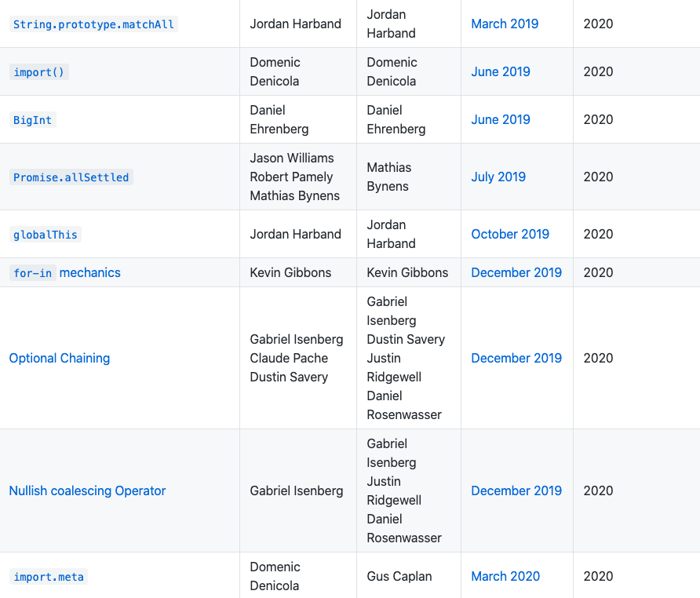The height and width of the screenshot is (598, 700).
Task: Select 2020 in the Optional Chaining row
Action: tap(598, 358)
